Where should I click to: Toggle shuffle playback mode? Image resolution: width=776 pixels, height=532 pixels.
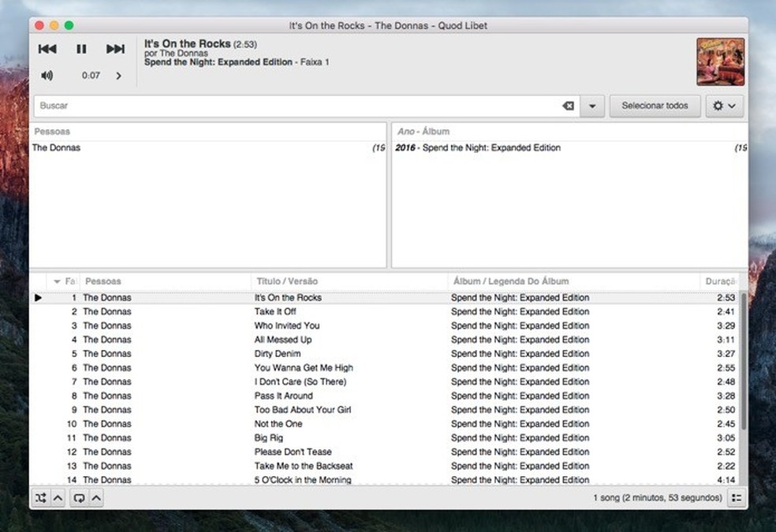pos(40,498)
